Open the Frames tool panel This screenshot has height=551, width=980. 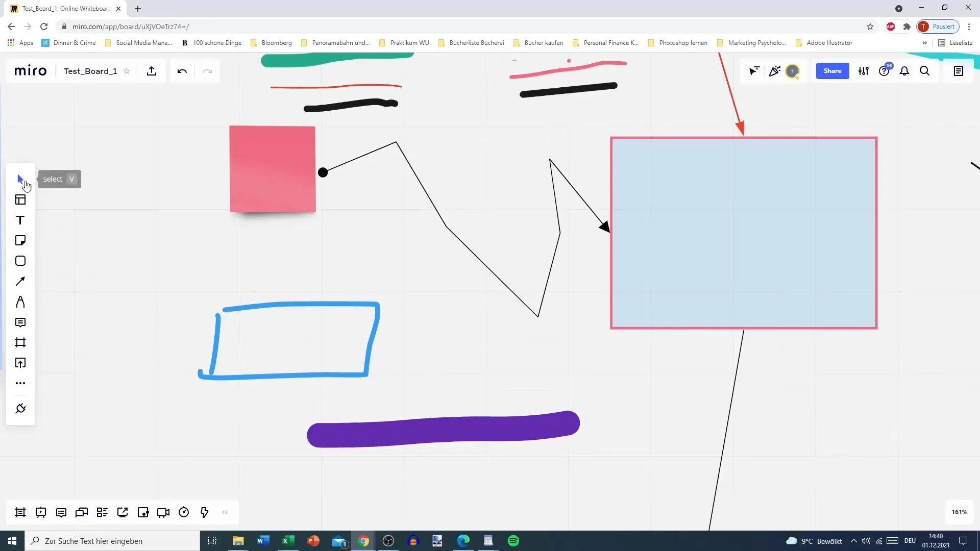tap(20, 342)
